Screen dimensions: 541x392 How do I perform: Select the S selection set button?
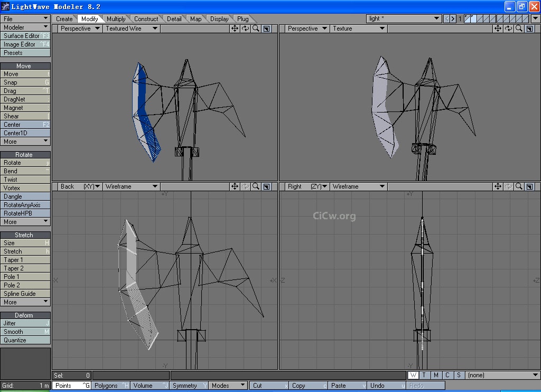(x=459, y=375)
